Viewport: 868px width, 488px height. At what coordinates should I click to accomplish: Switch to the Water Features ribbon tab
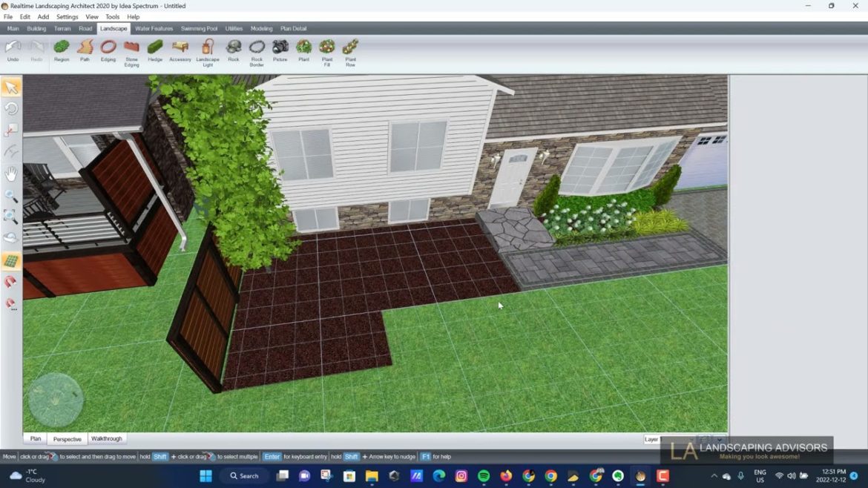(154, 28)
